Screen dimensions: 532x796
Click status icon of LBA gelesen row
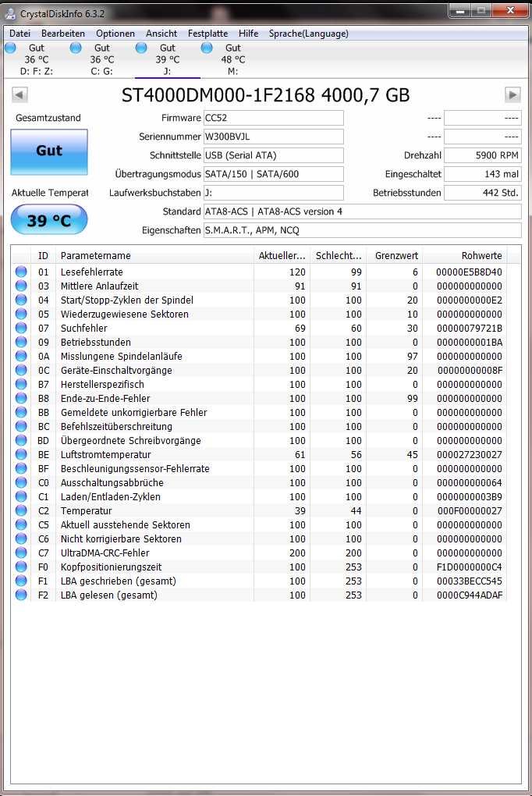point(21,595)
